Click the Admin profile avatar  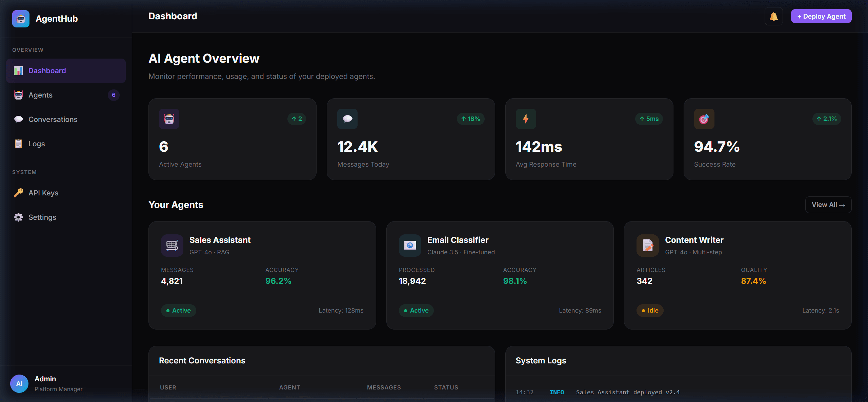tap(19, 383)
